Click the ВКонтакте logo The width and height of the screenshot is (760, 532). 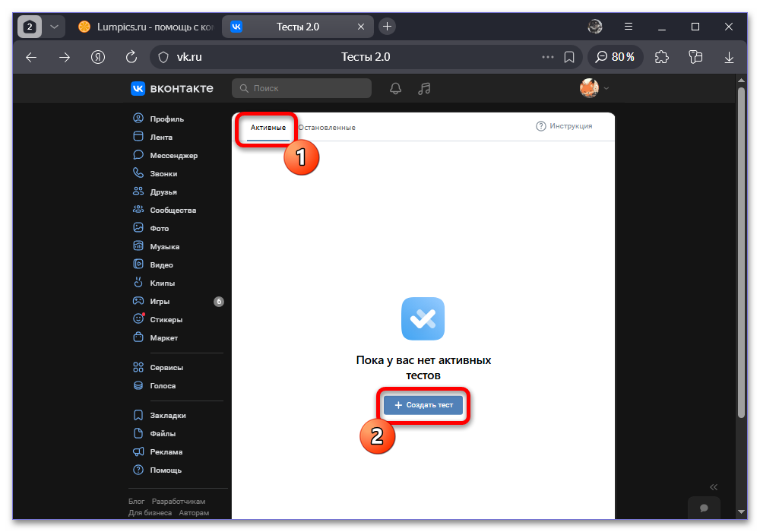tap(172, 88)
